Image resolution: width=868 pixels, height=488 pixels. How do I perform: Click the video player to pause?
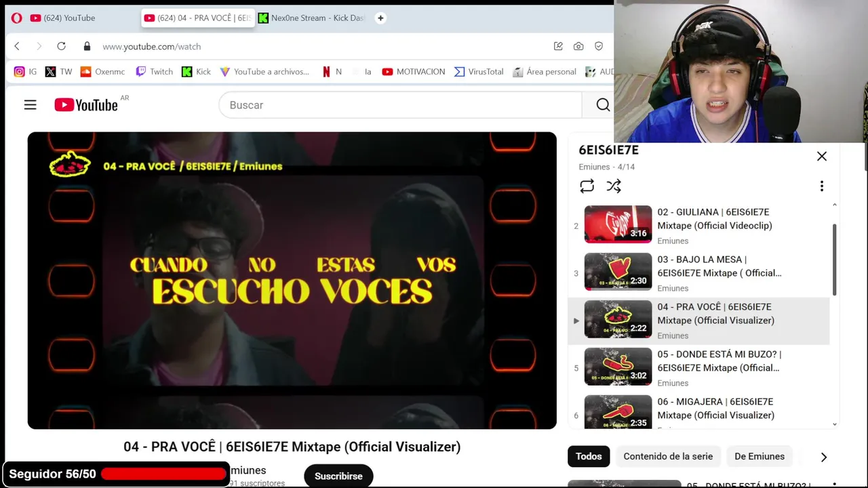pos(292,280)
